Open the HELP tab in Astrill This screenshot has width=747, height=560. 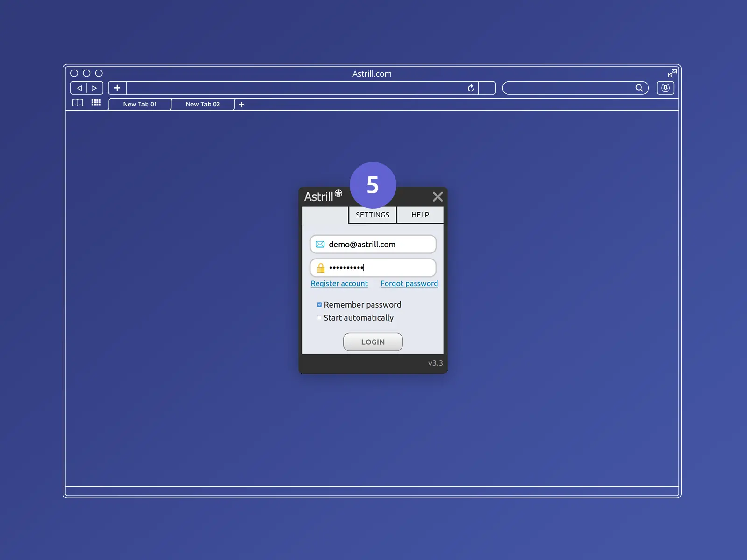420,215
